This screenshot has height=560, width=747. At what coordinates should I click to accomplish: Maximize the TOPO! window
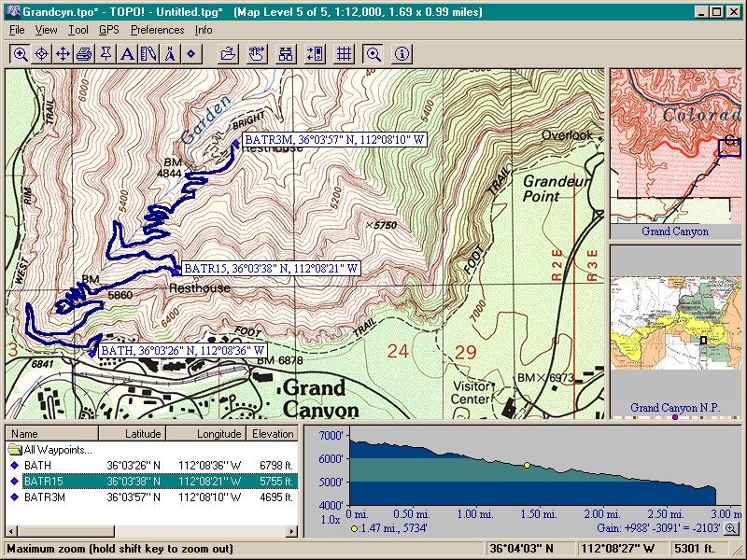(x=717, y=11)
